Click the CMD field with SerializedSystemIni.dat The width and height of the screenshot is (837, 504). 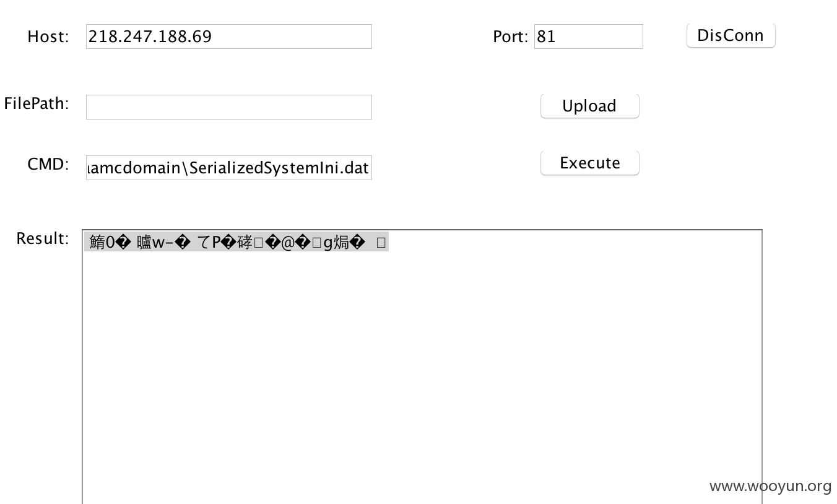(229, 168)
